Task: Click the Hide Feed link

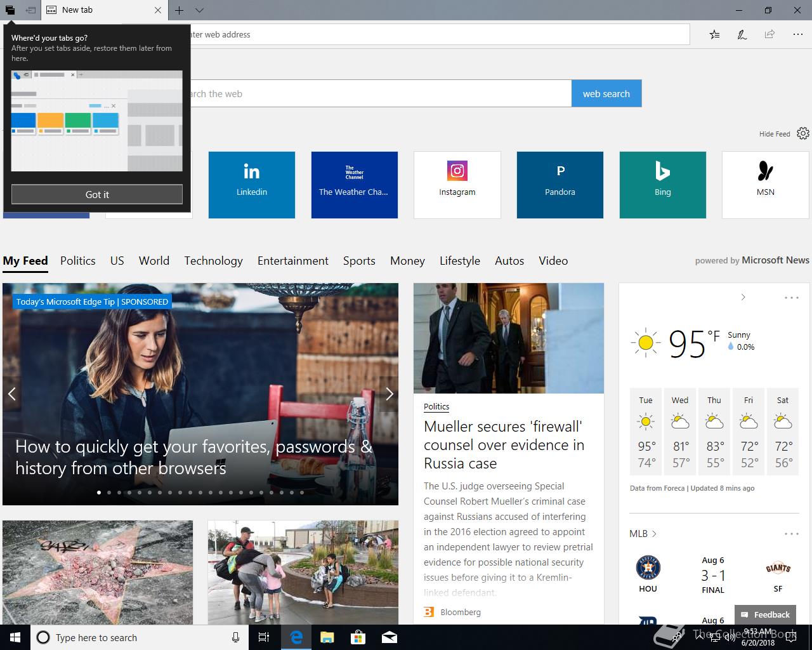Action: [x=775, y=134]
